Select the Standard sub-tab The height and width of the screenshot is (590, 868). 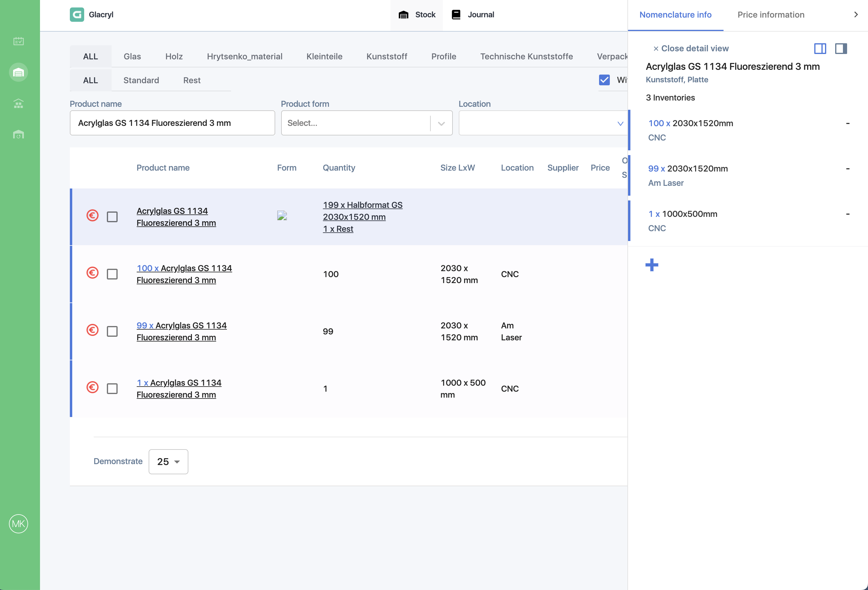tap(141, 80)
